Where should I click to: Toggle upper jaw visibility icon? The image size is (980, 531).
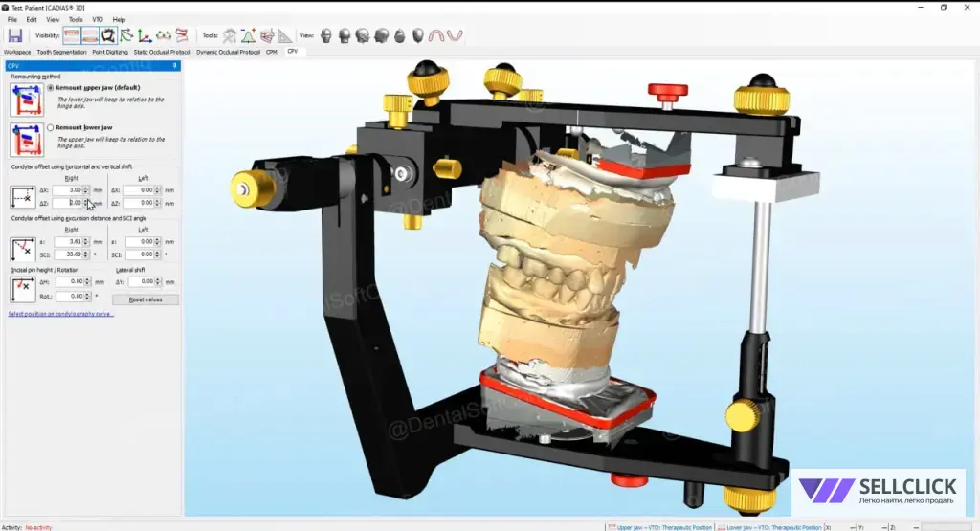[x=72, y=36]
